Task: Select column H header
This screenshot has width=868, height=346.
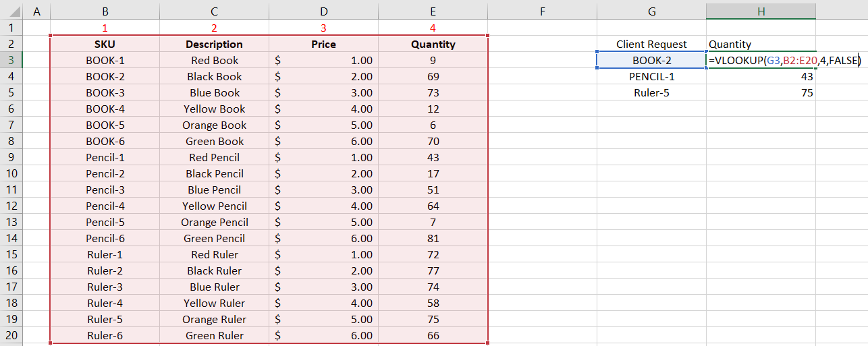Action: (761, 11)
